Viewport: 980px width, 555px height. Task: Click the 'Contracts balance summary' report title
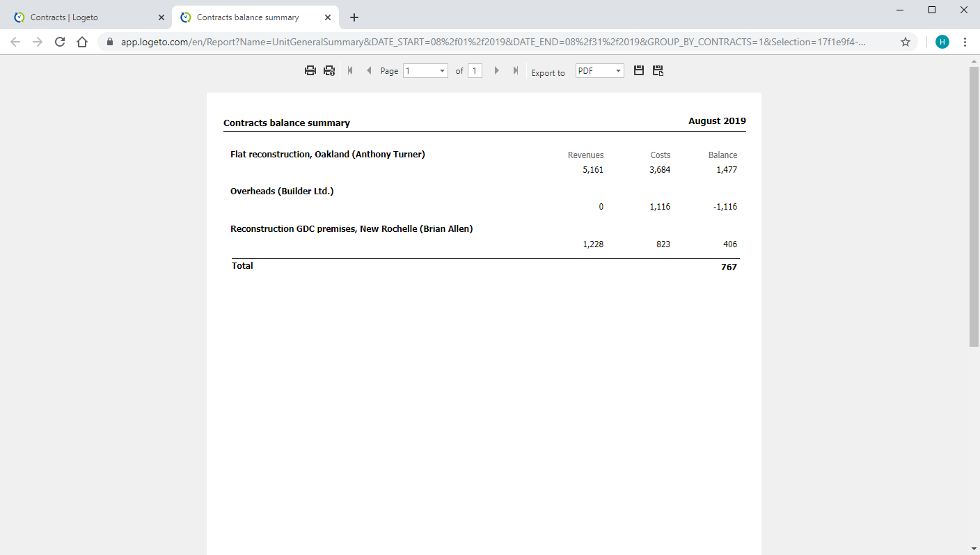point(287,123)
